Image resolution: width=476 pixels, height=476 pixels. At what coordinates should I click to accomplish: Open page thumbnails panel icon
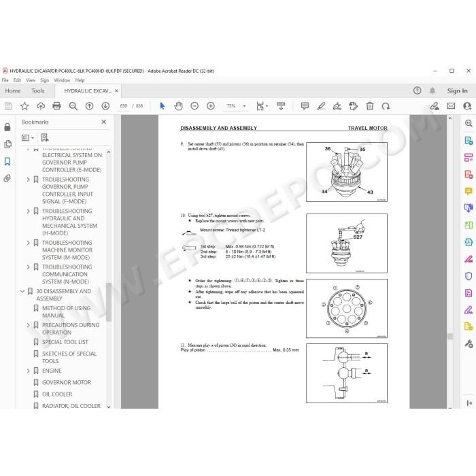pos(8,144)
